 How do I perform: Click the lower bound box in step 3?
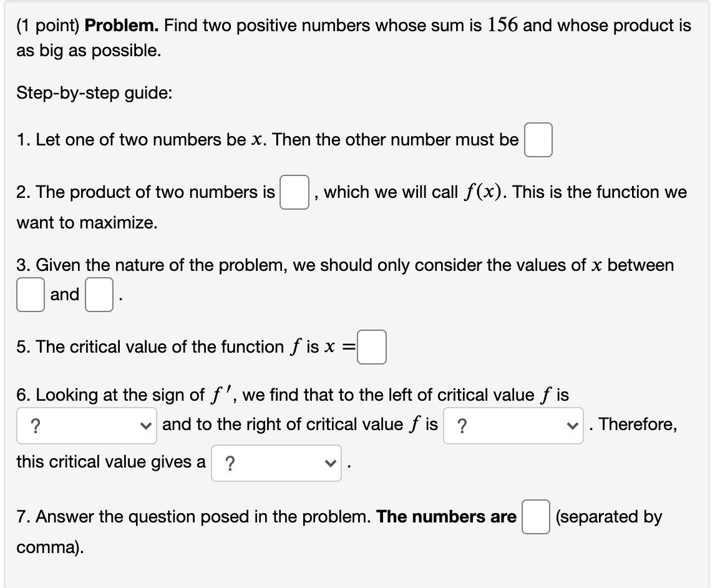[30, 294]
